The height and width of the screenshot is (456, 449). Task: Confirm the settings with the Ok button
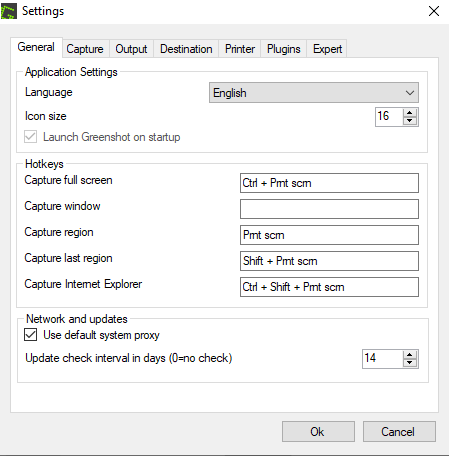click(x=318, y=432)
